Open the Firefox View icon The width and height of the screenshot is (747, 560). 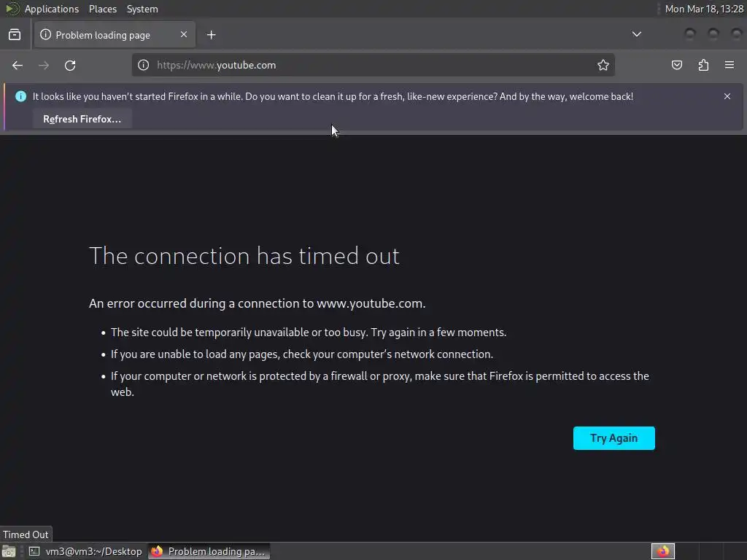15,35
